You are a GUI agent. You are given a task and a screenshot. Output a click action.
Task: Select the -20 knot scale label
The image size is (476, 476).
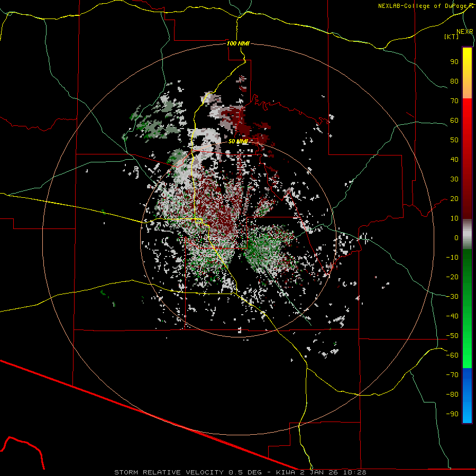click(452, 277)
